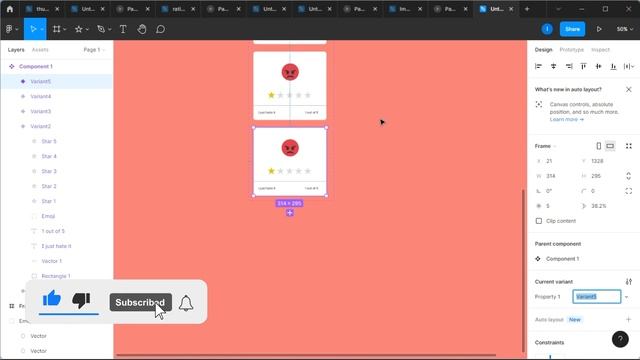Align selection to the left
The image size is (640, 360).
point(538,66)
